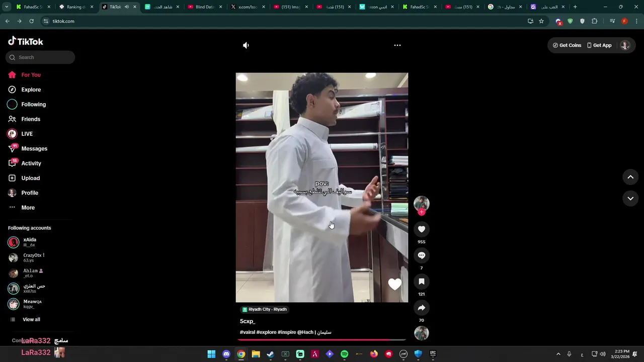Screen dimensions: 644x362
Task: Open the Chrome three-dot menu
Action: click(637, 21)
